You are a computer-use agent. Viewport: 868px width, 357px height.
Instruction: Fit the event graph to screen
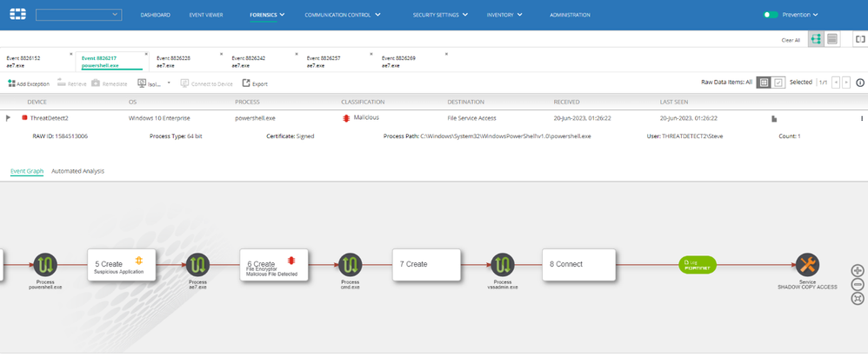point(858,299)
